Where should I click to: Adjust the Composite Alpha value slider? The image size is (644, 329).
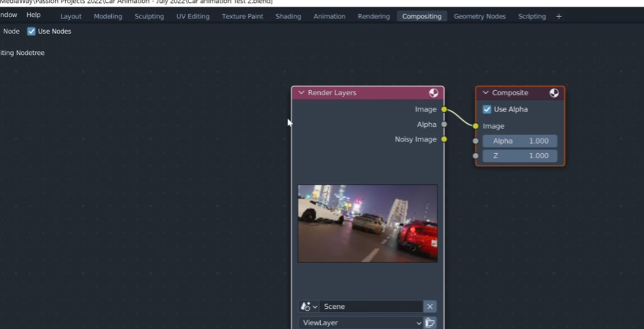click(520, 141)
